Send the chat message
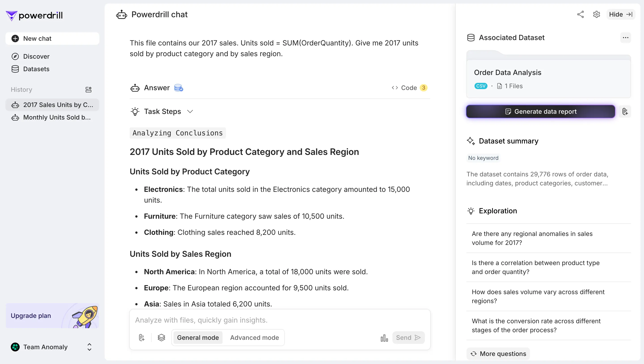 408,338
